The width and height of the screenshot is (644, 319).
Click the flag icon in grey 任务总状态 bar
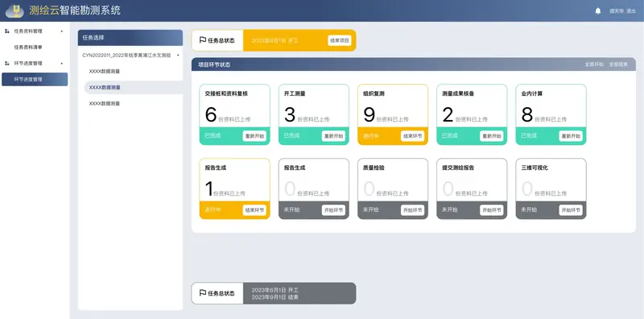click(x=203, y=293)
